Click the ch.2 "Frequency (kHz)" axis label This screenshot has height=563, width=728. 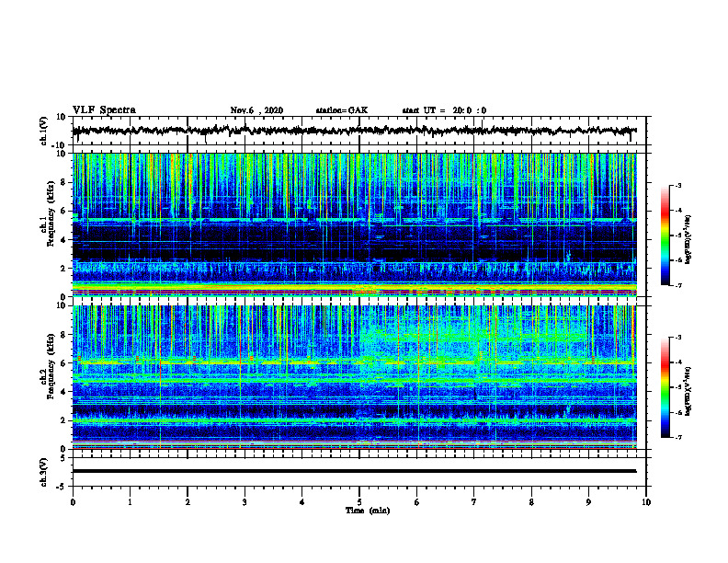point(51,366)
